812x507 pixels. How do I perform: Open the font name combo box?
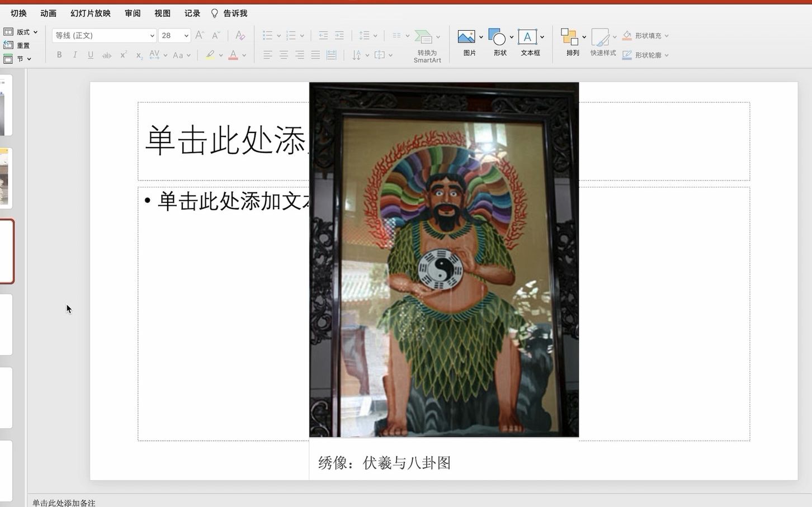104,35
